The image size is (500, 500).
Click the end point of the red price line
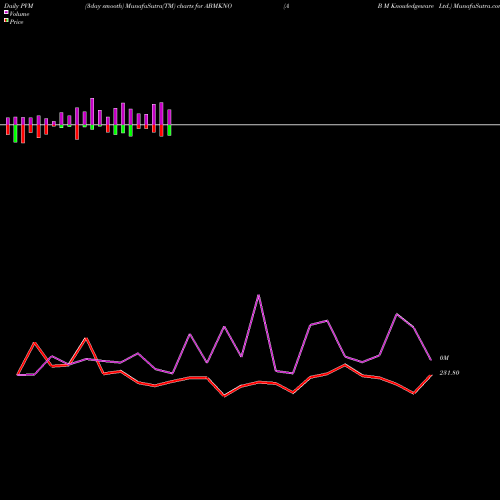(x=431, y=375)
